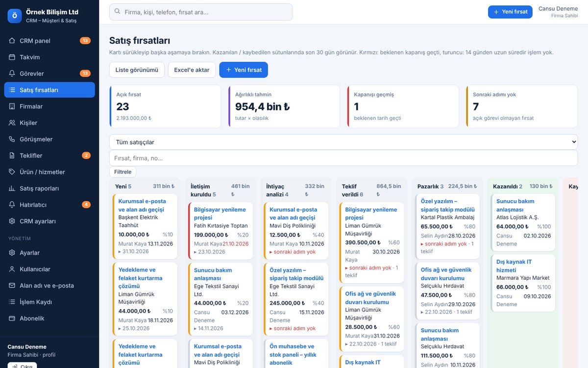Open the Takvim menu item
This screenshot has height=368, width=588.
(49, 57)
